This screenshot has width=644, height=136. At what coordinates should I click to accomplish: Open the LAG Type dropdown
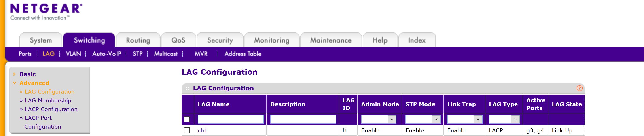pos(504,119)
